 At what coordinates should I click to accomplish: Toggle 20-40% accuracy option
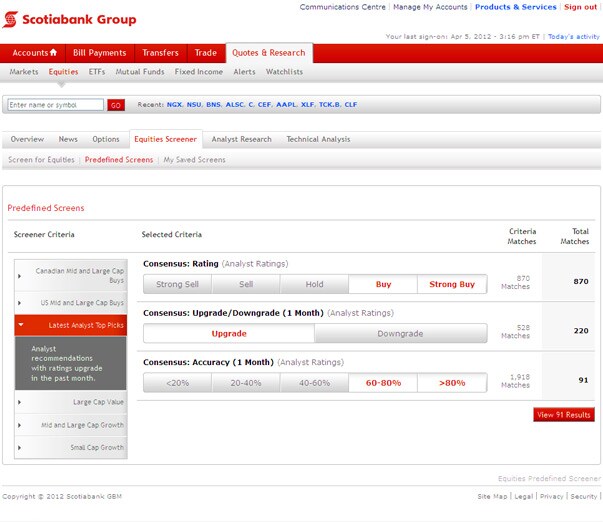246,383
